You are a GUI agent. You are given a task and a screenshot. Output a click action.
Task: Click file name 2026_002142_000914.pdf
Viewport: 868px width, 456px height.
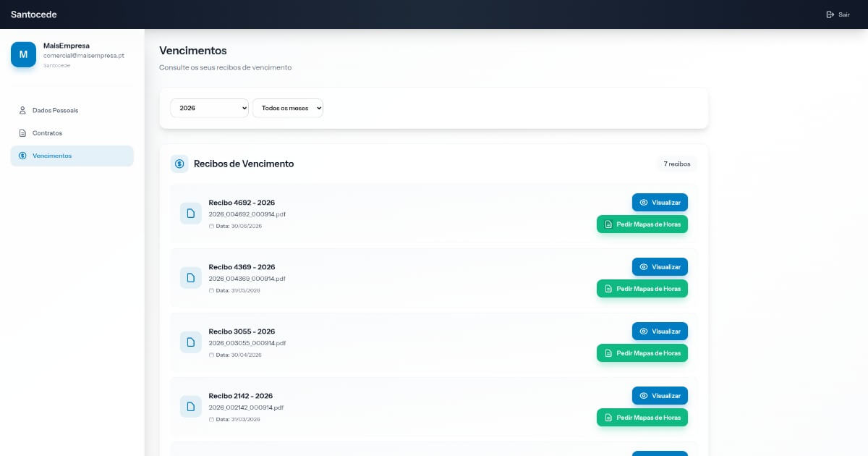point(246,408)
